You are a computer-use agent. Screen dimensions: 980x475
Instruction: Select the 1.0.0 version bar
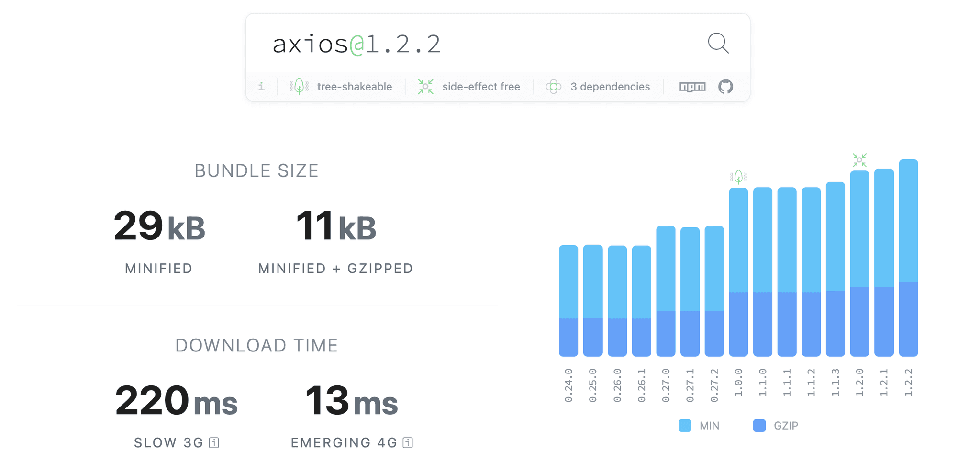738,272
